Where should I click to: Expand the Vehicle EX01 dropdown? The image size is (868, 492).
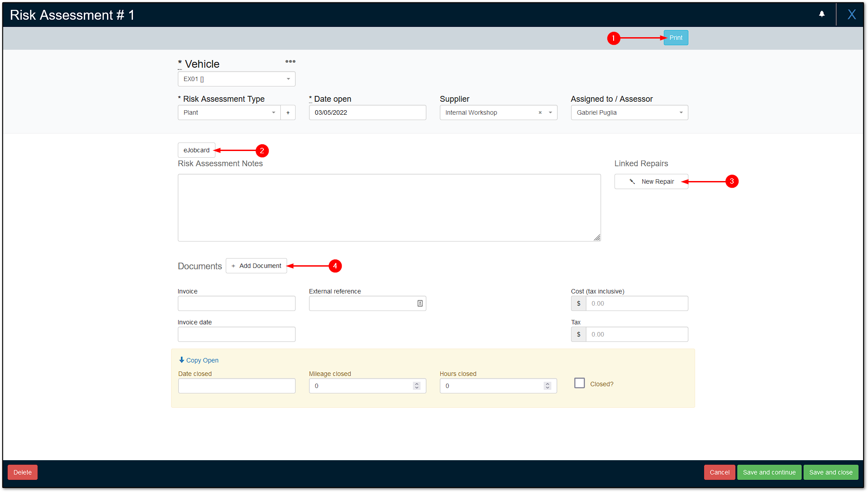click(236, 79)
